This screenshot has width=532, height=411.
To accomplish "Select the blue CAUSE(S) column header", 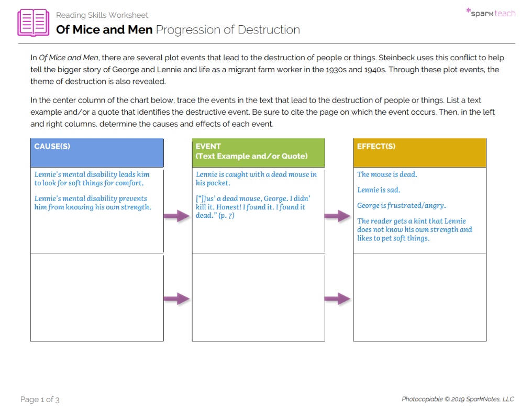I will coord(97,152).
